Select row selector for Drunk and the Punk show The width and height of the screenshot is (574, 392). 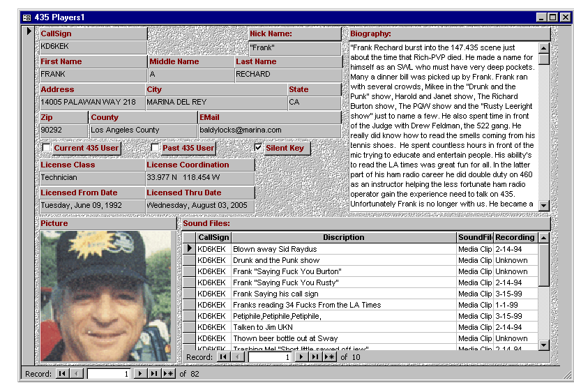pyautogui.click(x=189, y=260)
